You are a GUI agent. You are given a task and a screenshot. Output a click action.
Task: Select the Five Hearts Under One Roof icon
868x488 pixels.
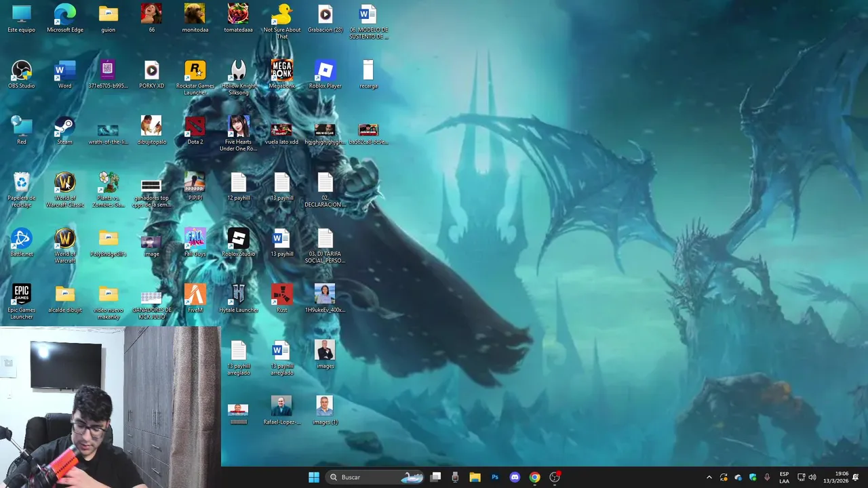(x=238, y=134)
